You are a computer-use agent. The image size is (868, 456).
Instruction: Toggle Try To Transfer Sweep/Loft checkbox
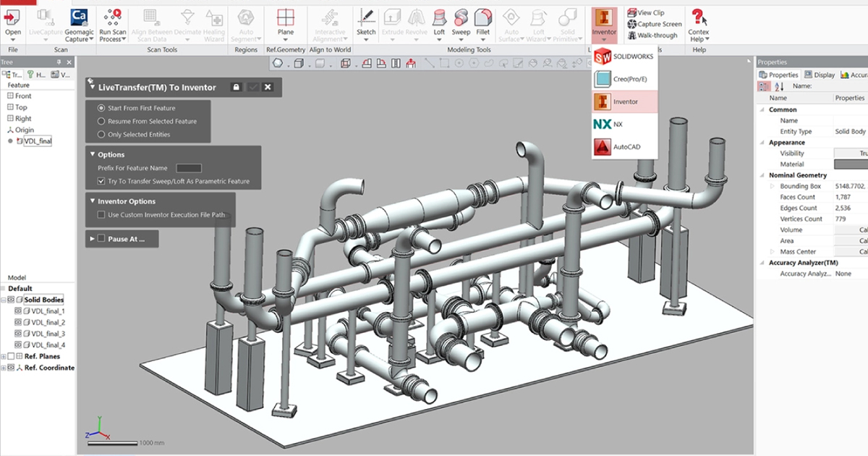pyautogui.click(x=101, y=181)
